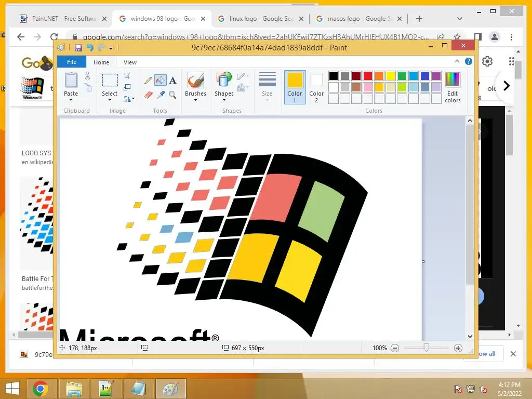
Task: Click the volume icon in system tray
Action: coord(483,389)
